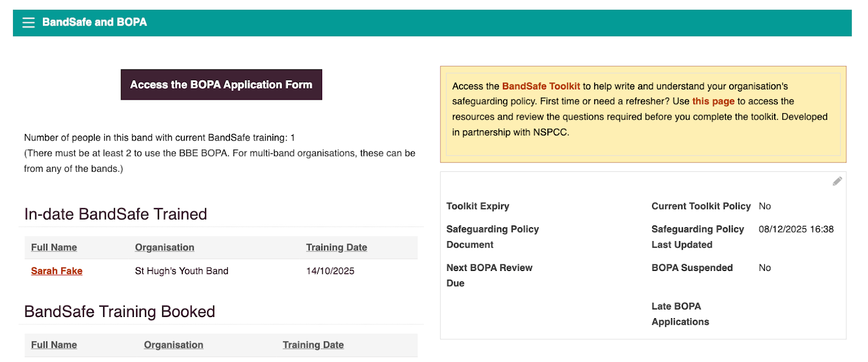Viewport: 868px width, 362px height.
Task: Open Sarah Fake's record link
Action: pyautogui.click(x=56, y=271)
